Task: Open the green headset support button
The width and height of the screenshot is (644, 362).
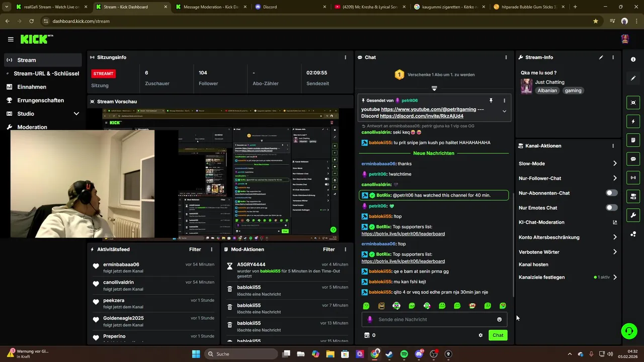Action: pyautogui.click(x=629, y=331)
